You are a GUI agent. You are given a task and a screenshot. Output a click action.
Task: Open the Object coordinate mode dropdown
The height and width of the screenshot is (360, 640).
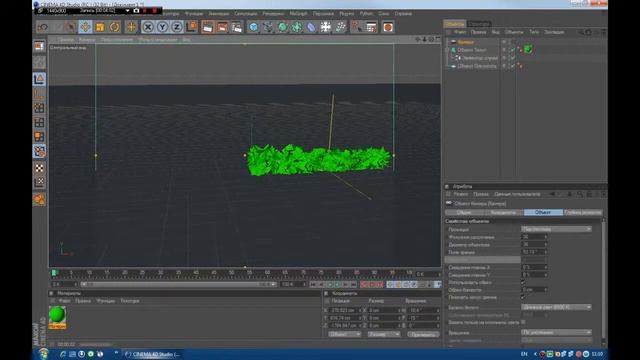(x=344, y=334)
